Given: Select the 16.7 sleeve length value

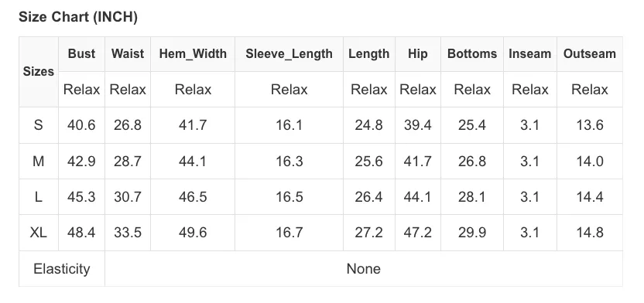Looking at the screenshot, I should pos(289,233).
